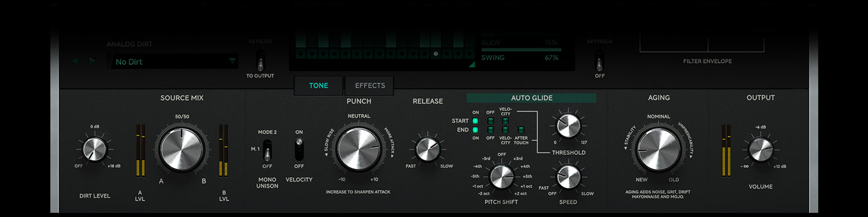Viewport: 868px width, 217px height.
Task: Click the output Volume knob
Action: (760, 150)
